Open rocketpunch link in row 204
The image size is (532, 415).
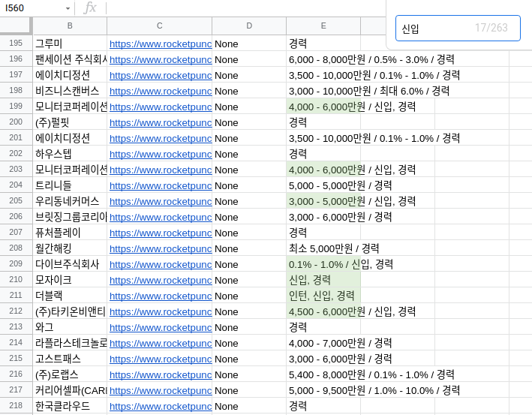161,186
